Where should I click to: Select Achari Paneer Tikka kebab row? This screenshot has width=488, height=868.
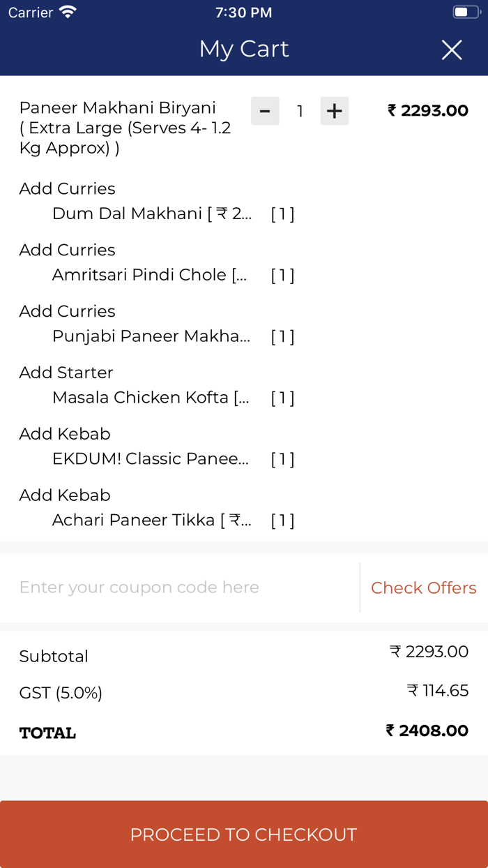[x=151, y=521]
